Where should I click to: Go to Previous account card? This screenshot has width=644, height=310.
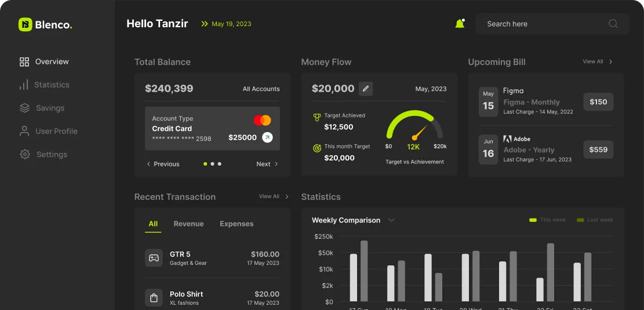[x=163, y=164]
